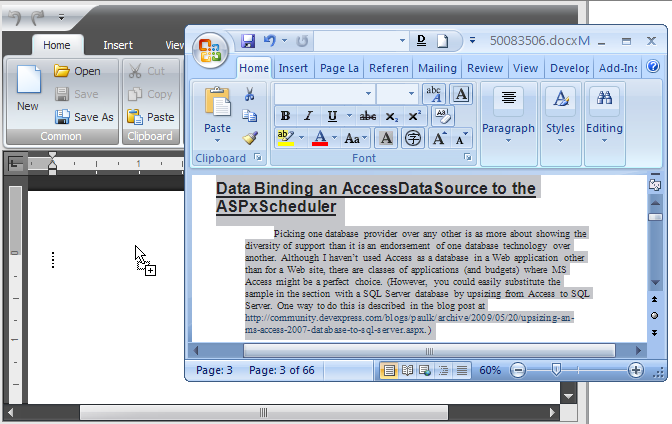
Task: Shrink font size with small A
Action: (x=461, y=138)
